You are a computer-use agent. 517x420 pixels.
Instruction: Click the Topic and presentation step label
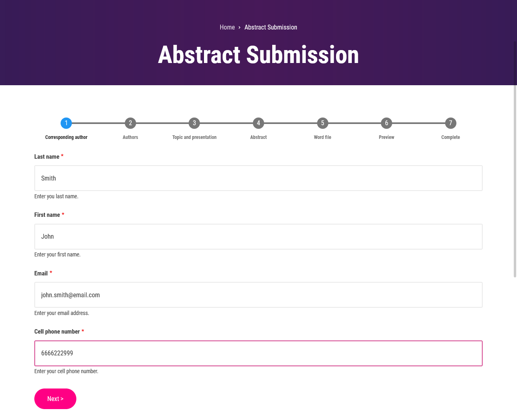tap(194, 137)
